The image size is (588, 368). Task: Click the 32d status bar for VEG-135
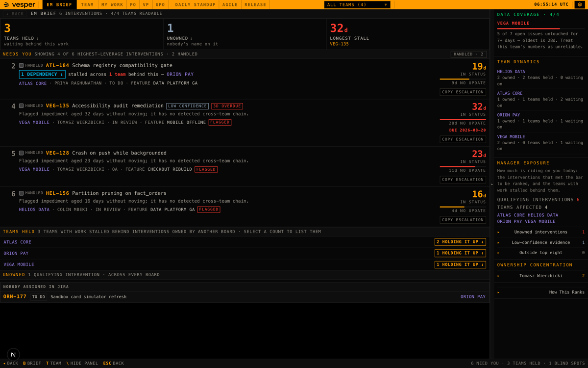463,119
